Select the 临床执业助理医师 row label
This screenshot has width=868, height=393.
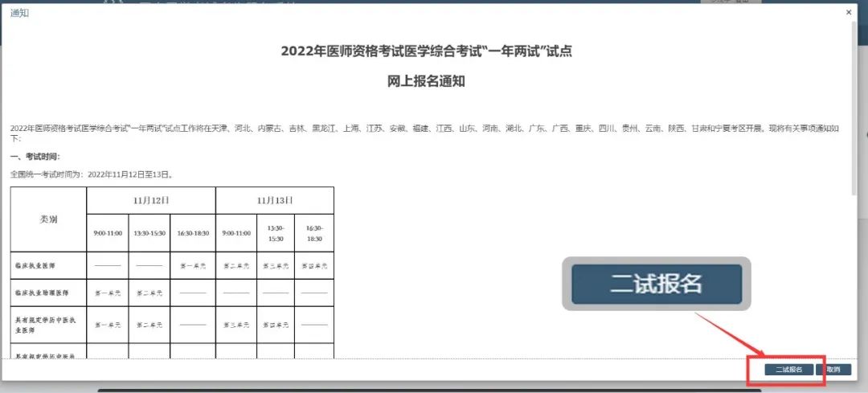coord(48,293)
